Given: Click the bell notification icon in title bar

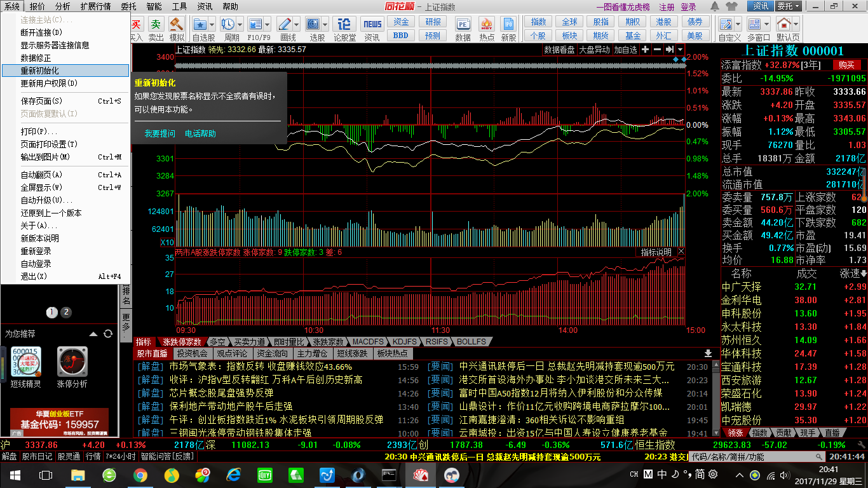Looking at the screenshot, I should [x=715, y=6].
